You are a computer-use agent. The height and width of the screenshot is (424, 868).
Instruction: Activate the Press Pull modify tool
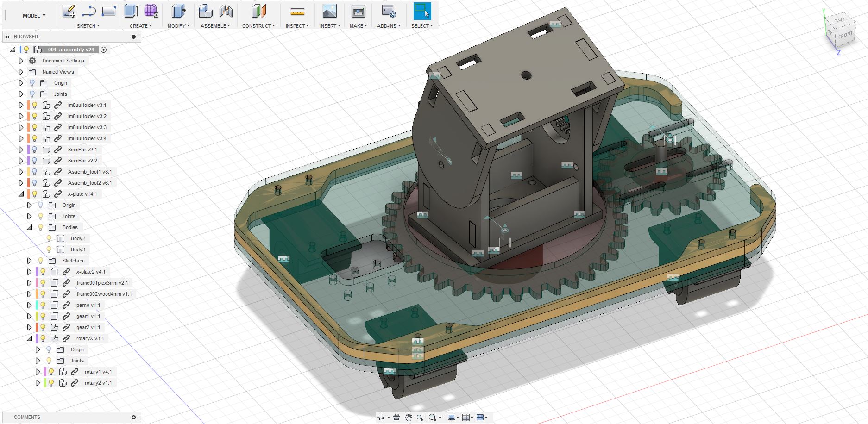pyautogui.click(x=178, y=11)
